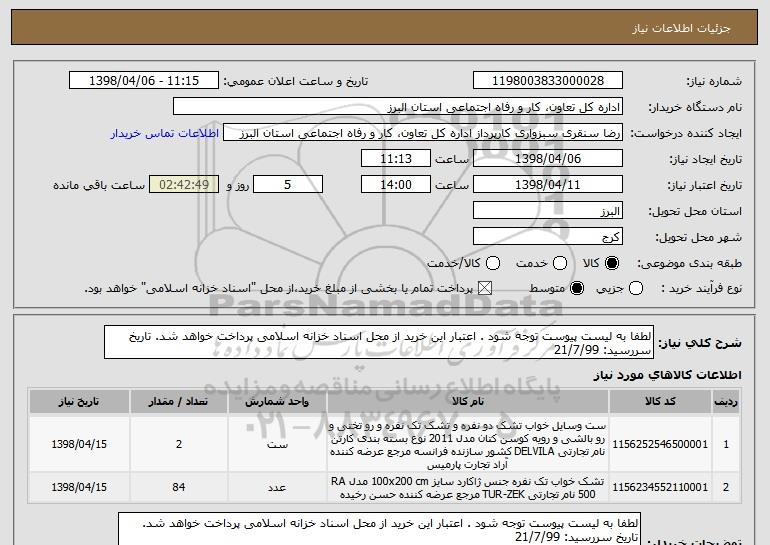Click the کد کالا column header

[x=660, y=402]
